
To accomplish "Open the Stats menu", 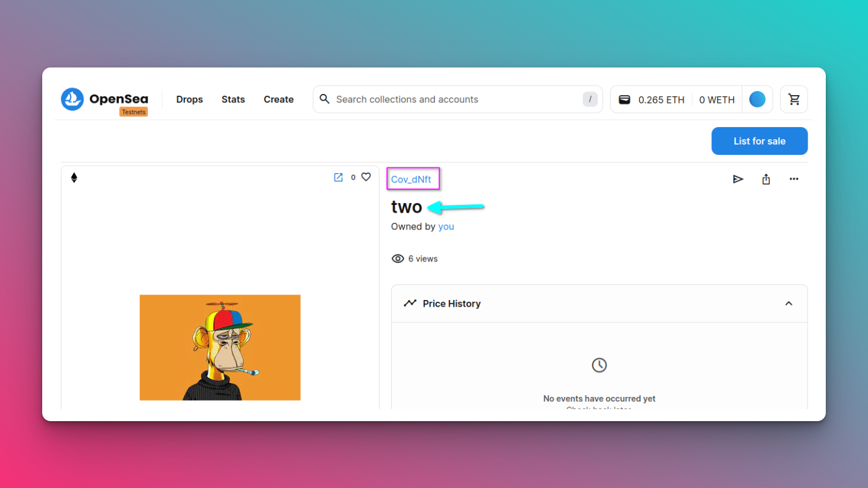I will 233,99.
